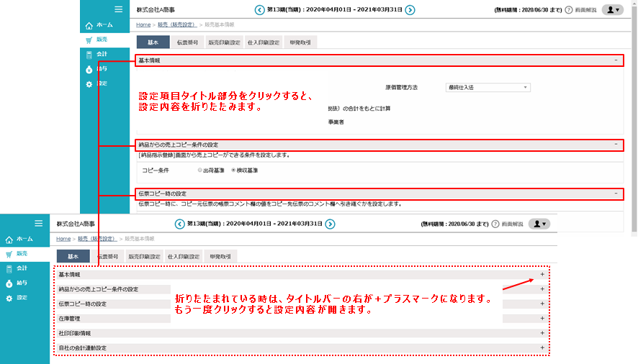Switch to 仕入印刷設定 tab in lower screen
This screenshot has height=364, width=638.
click(184, 257)
